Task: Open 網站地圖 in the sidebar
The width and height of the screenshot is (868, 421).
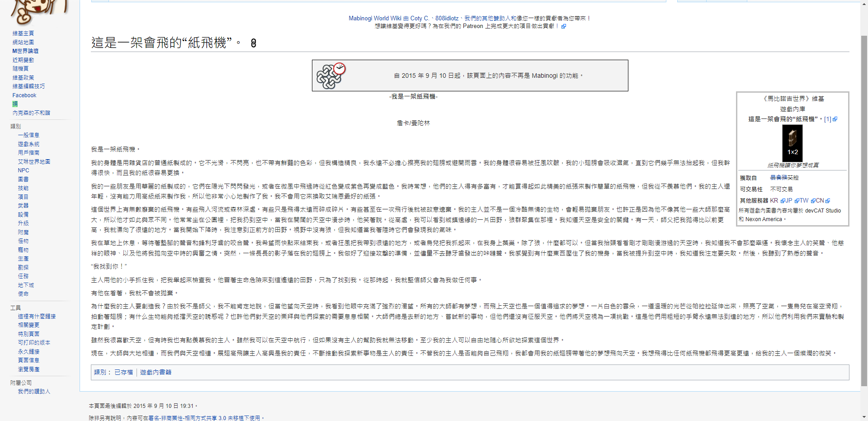Action: (23, 42)
